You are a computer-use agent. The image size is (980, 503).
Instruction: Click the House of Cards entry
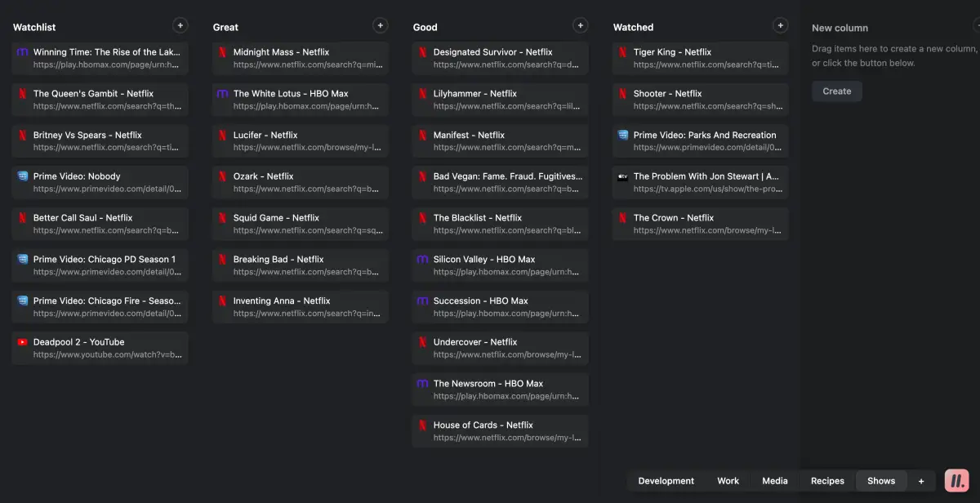[500, 430]
